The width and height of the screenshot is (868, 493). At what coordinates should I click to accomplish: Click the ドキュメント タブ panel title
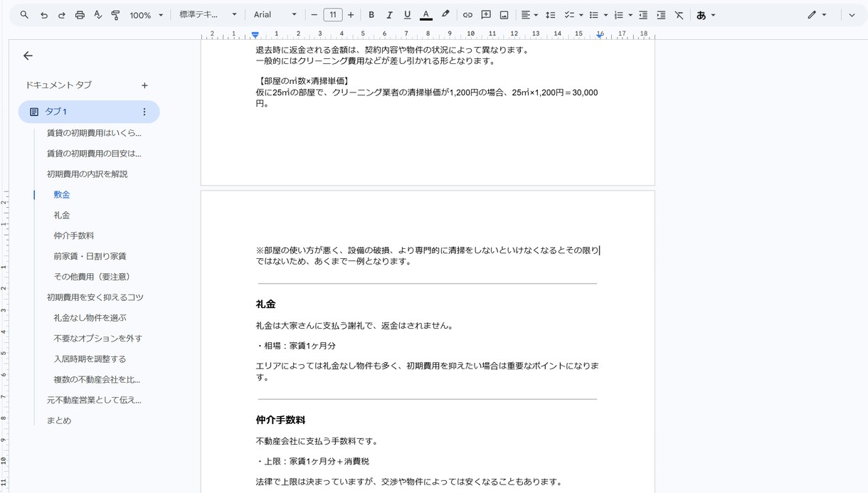click(x=58, y=85)
